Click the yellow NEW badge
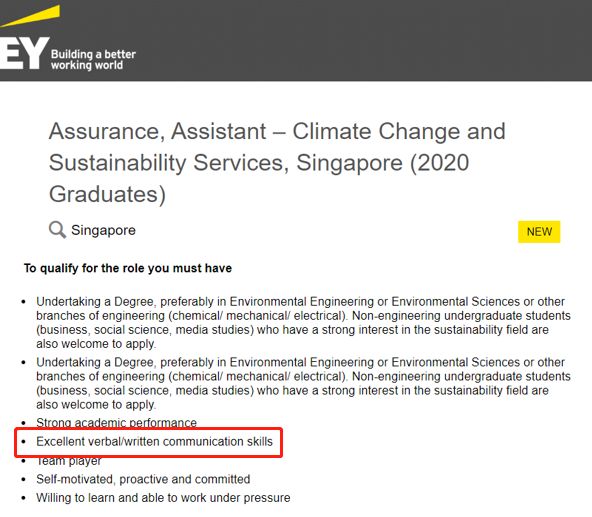Image resolution: width=592 pixels, height=517 pixels. click(539, 231)
